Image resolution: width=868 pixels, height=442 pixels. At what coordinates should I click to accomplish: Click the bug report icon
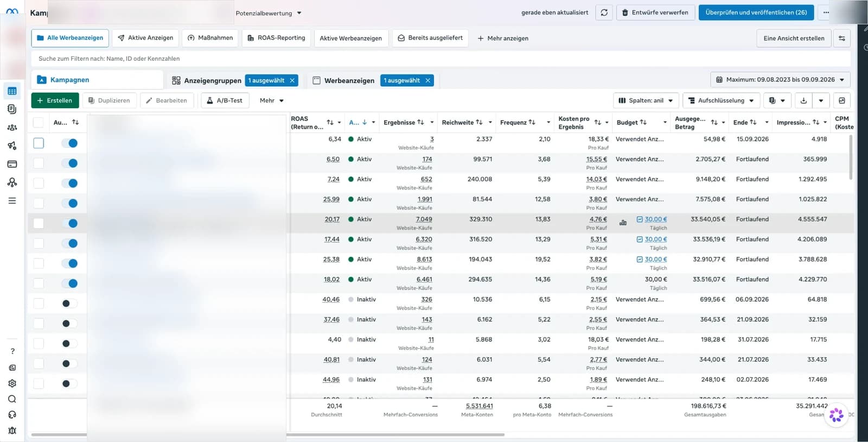coord(12,431)
